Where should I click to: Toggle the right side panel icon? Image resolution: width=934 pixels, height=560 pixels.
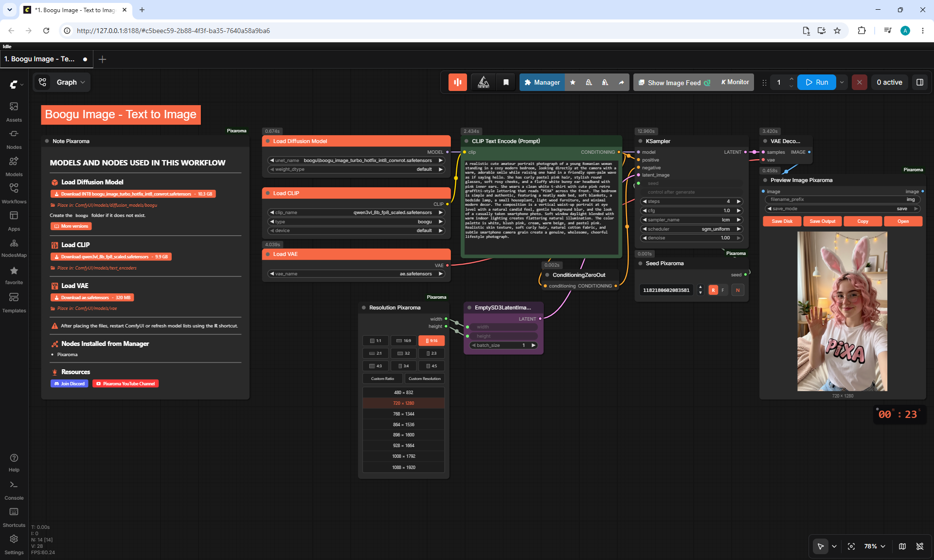[x=919, y=82]
